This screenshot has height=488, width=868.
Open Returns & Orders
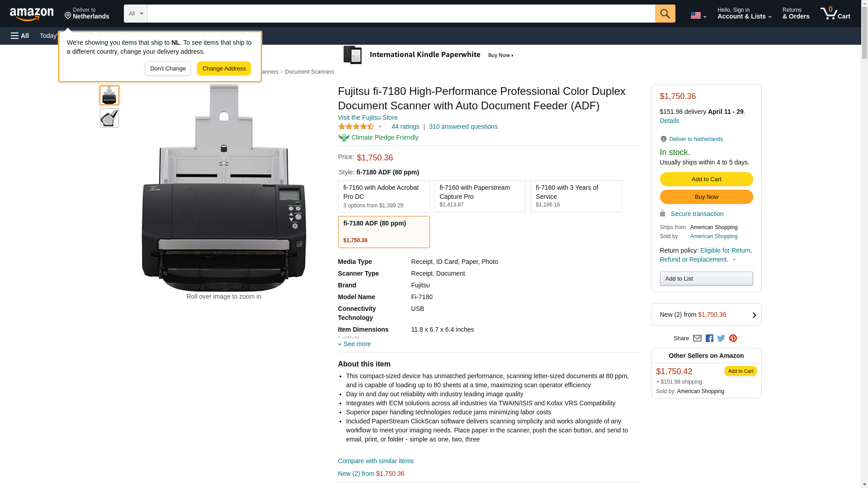coord(796,14)
